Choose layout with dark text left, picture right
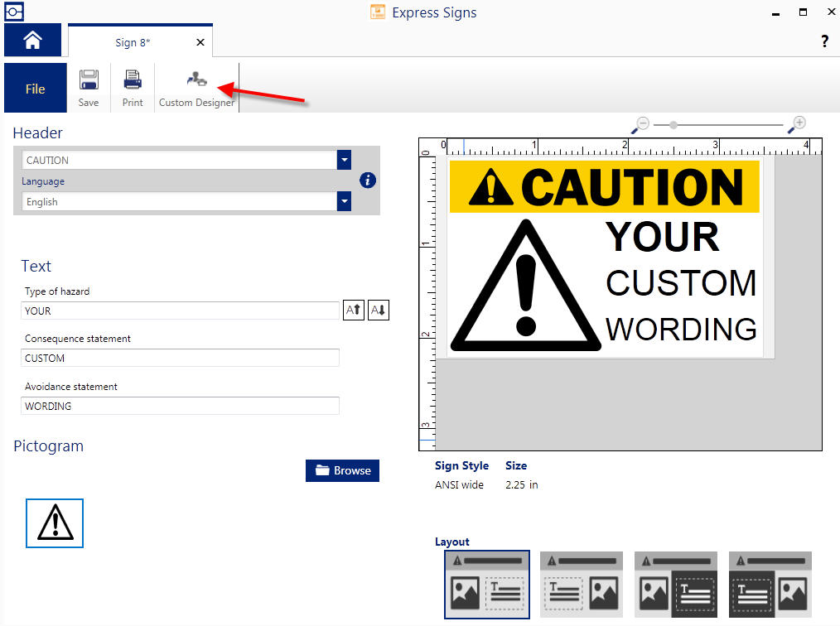The image size is (840, 626). click(770, 585)
